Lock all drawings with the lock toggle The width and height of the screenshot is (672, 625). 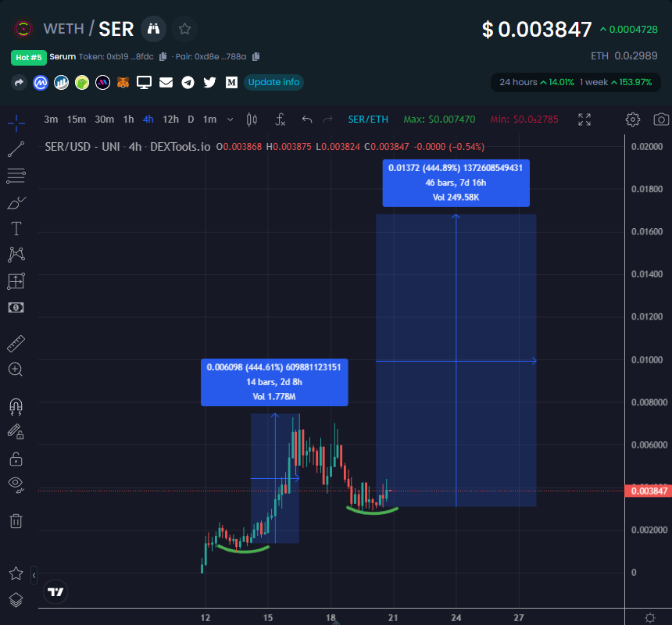(x=16, y=459)
